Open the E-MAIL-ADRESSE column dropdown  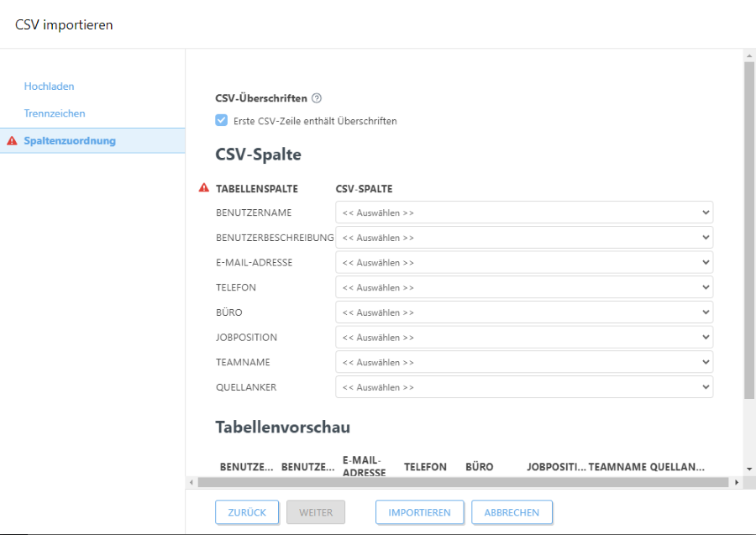pyautogui.click(x=706, y=262)
